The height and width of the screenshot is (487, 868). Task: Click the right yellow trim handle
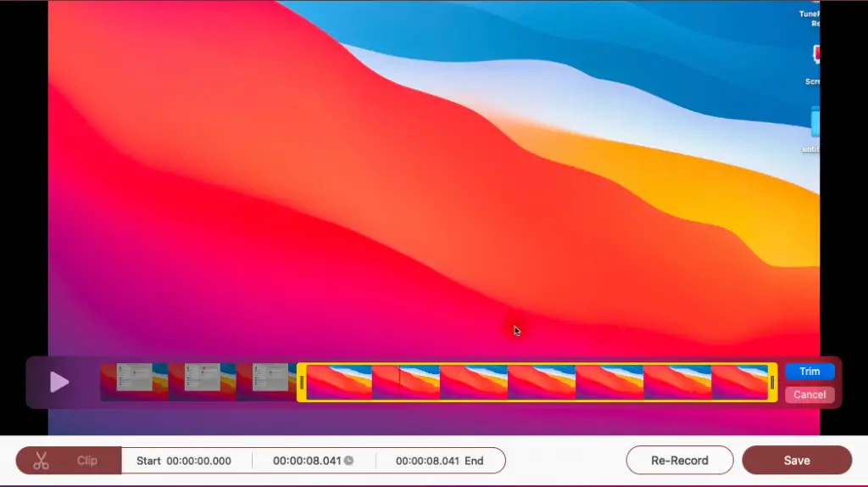(x=773, y=383)
